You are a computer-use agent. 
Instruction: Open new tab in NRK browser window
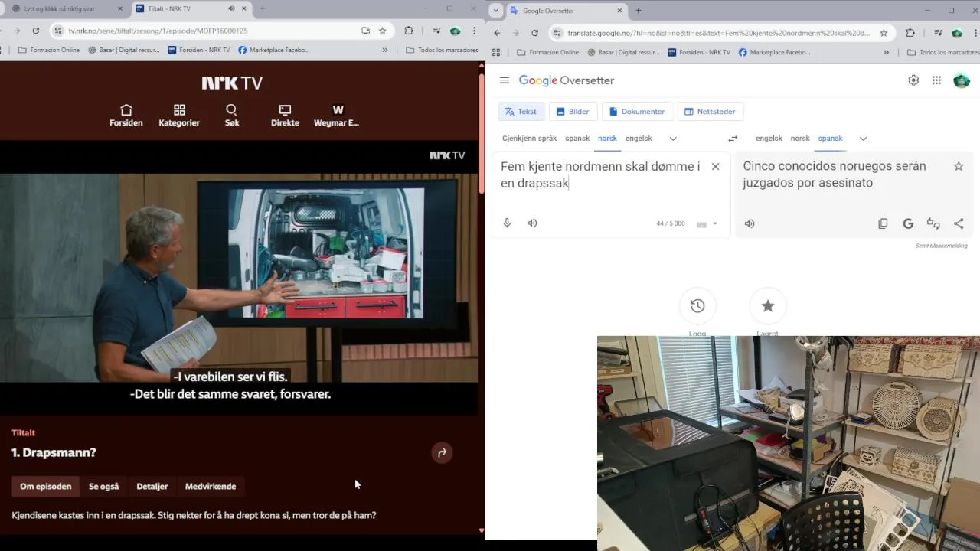[263, 8]
